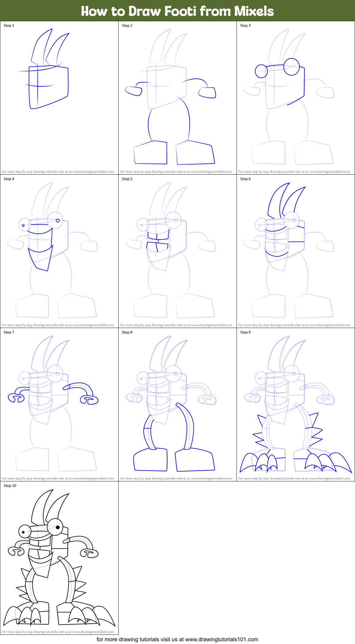Click the 'Step 6' label
The width and height of the screenshot is (355, 644).
point(245,179)
